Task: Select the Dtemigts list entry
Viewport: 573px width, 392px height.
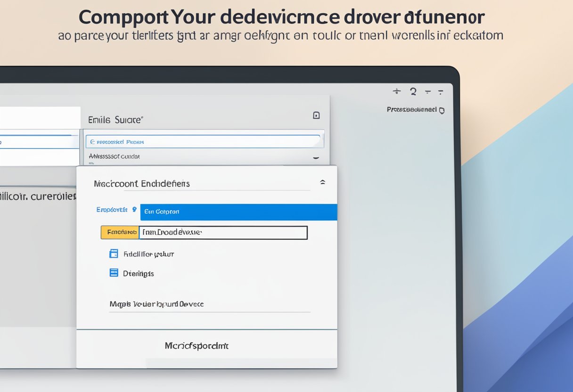Action: pyautogui.click(x=139, y=273)
